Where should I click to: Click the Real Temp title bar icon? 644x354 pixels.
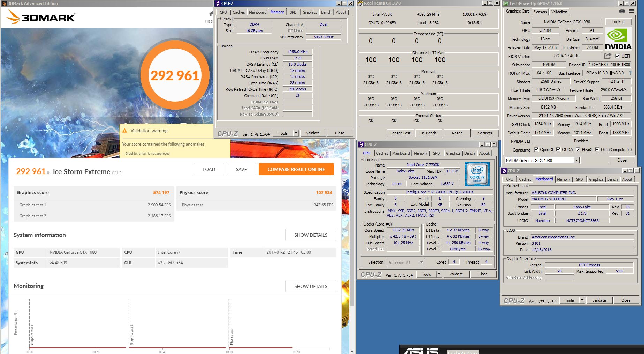[360, 3]
